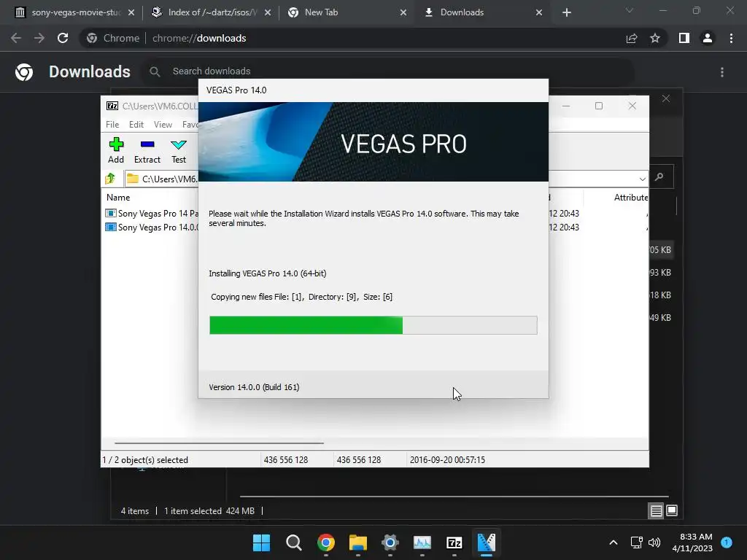
Task: Open the Chrome tab search chevron
Action: [x=630, y=10]
